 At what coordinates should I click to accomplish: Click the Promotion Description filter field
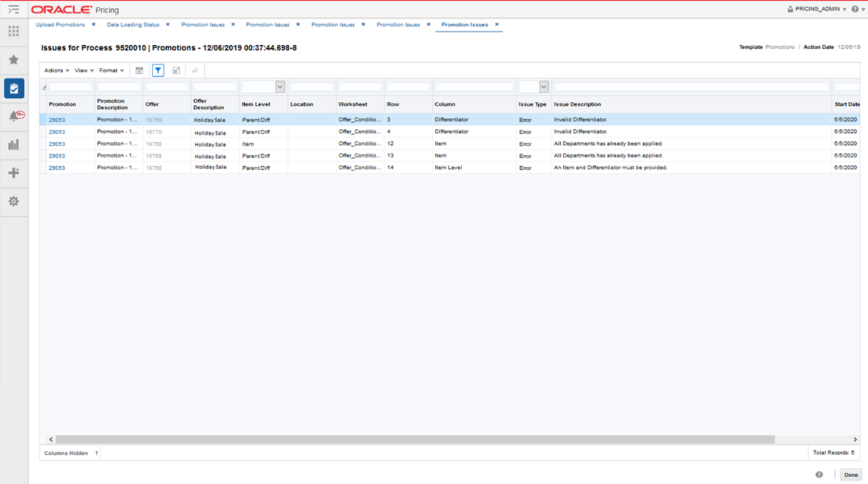pyautogui.click(x=119, y=87)
